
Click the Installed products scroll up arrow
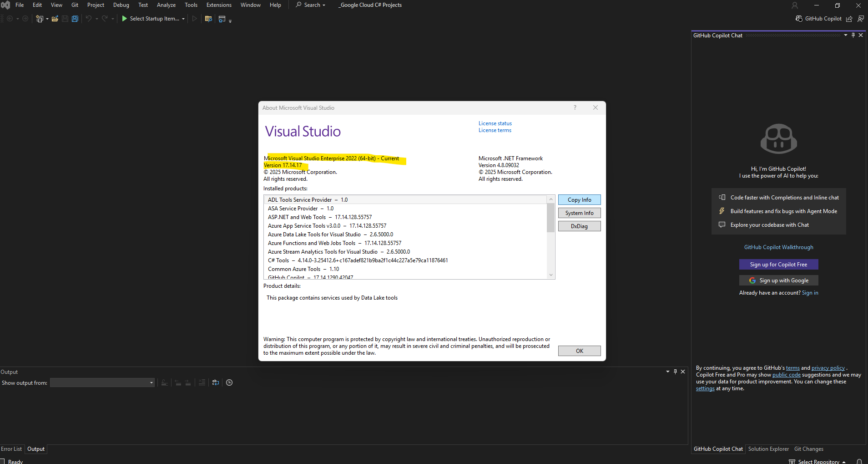tap(551, 199)
